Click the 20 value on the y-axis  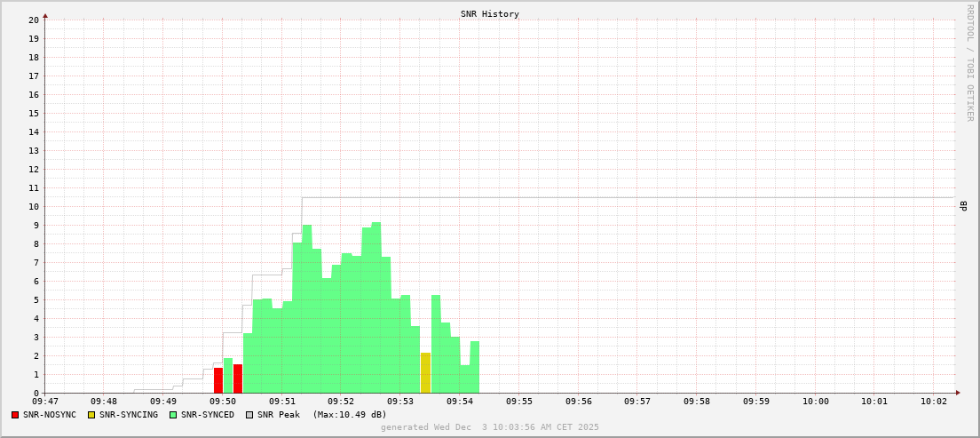33,20
